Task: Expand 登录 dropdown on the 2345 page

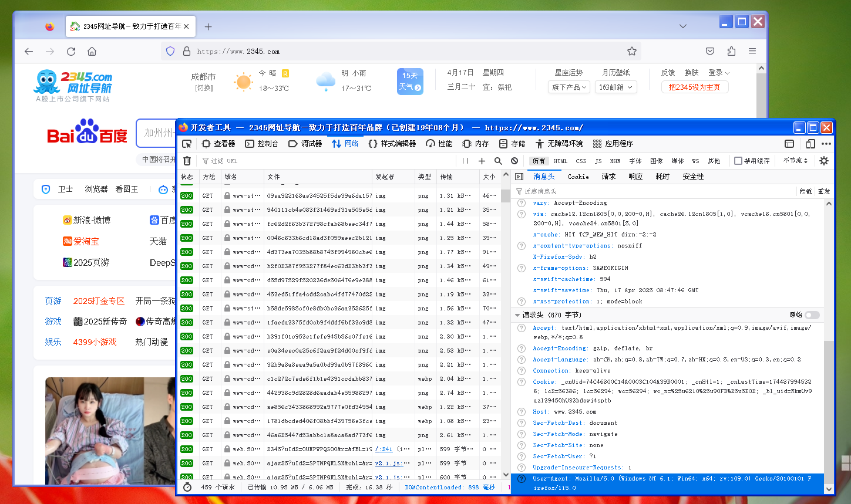Action: pyautogui.click(x=719, y=73)
